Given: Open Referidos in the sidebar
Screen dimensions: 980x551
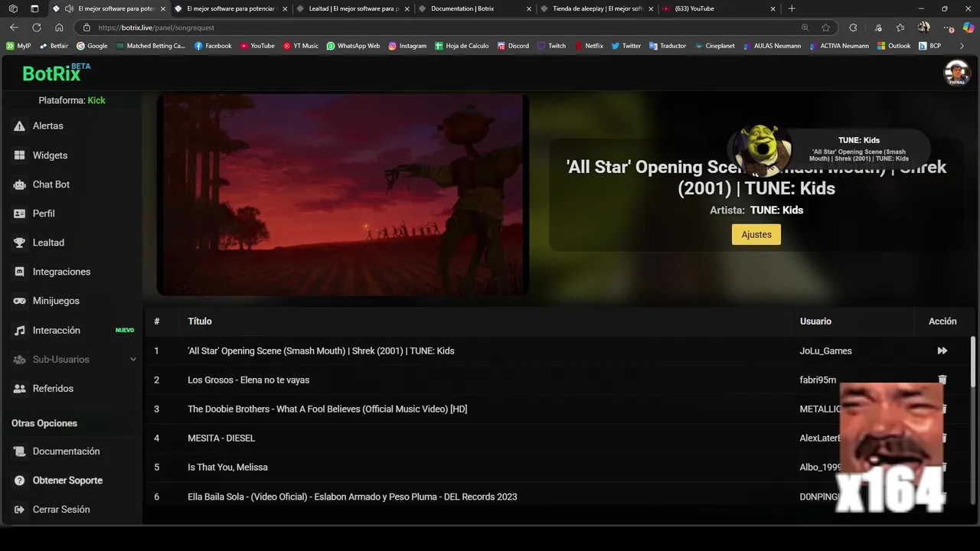Looking at the screenshot, I should [52, 389].
